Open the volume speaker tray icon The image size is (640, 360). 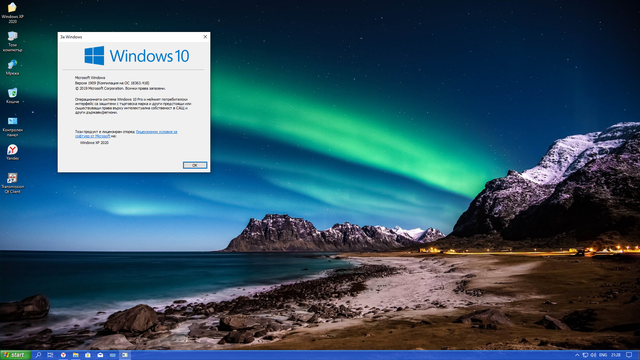(x=593, y=355)
